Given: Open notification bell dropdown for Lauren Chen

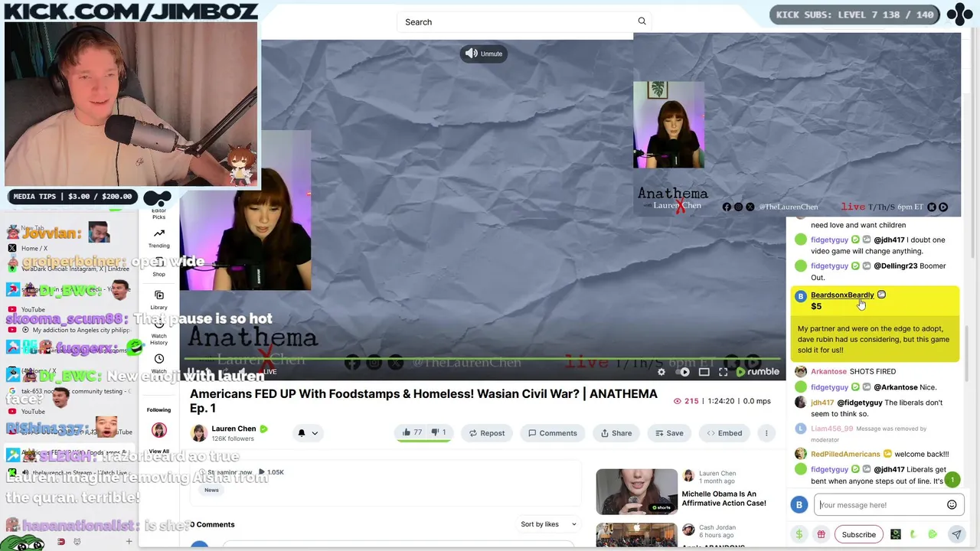Looking at the screenshot, I should (x=307, y=433).
